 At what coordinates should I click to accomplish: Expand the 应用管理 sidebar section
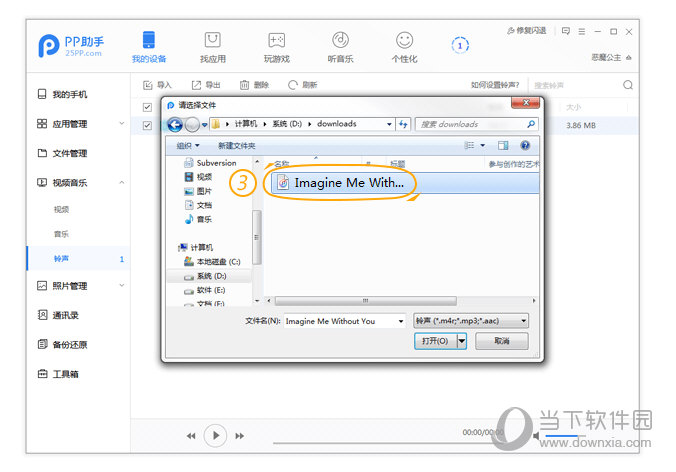[x=122, y=124]
